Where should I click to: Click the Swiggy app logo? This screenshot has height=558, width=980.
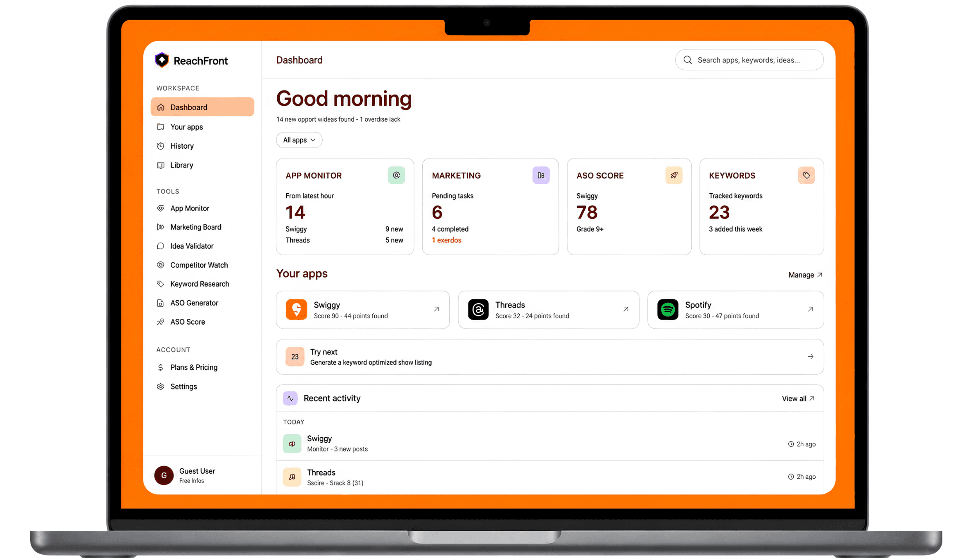pyautogui.click(x=296, y=309)
